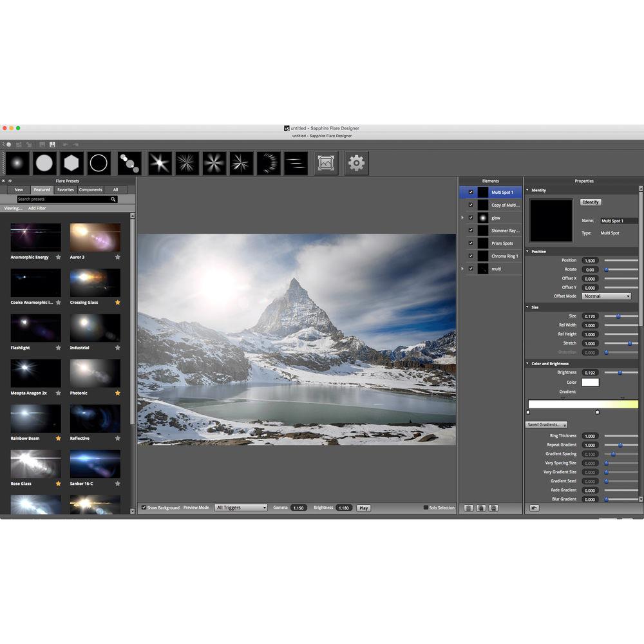
Task: Open the settings gear in the toolbar
Action: click(356, 163)
